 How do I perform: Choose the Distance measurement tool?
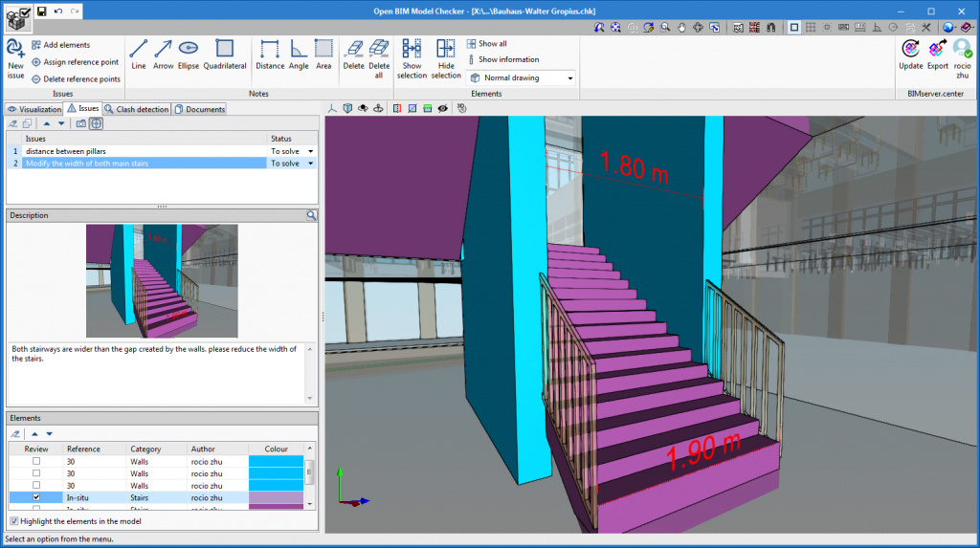click(269, 55)
